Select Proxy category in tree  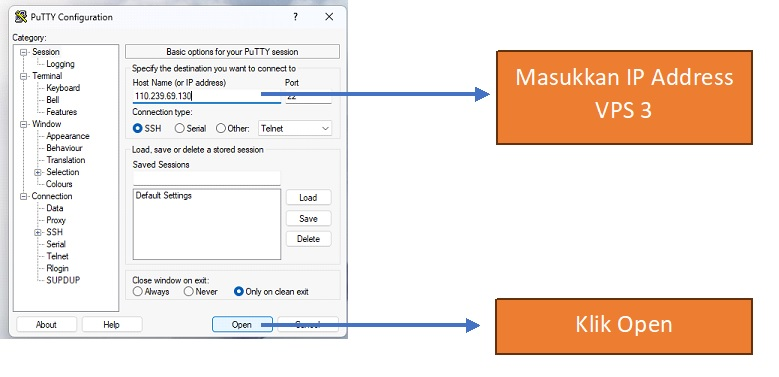point(56,220)
